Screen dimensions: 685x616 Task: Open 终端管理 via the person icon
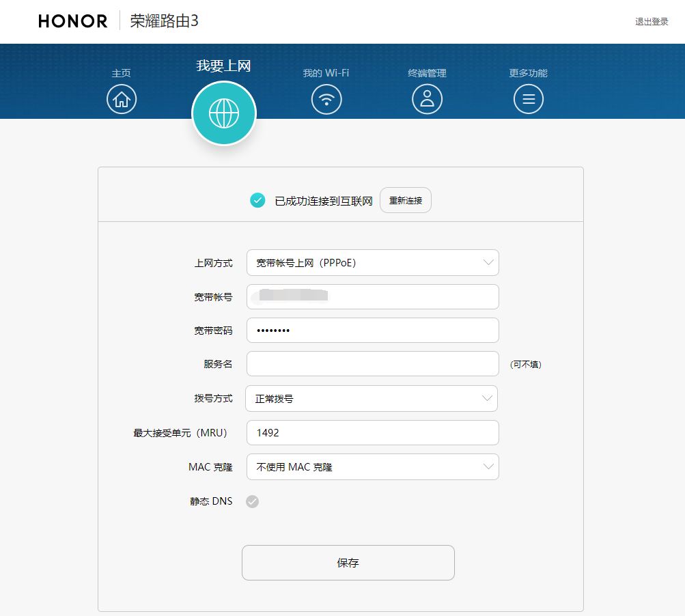(x=427, y=98)
